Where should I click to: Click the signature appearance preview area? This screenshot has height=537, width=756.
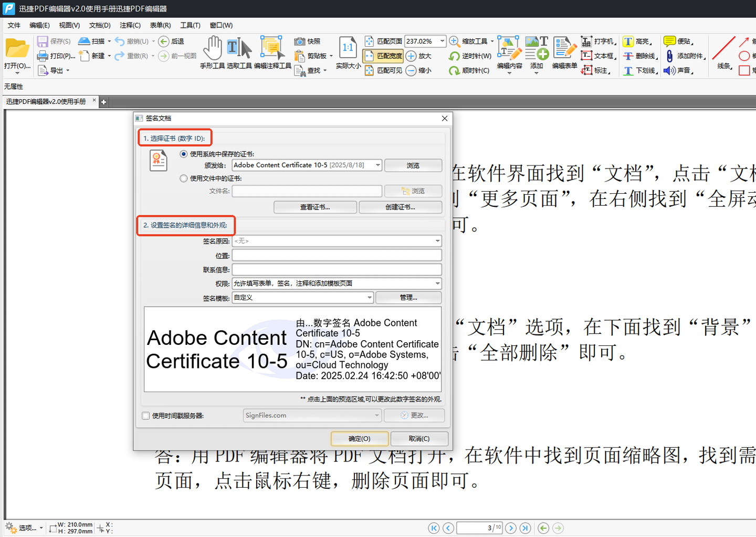(293, 349)
